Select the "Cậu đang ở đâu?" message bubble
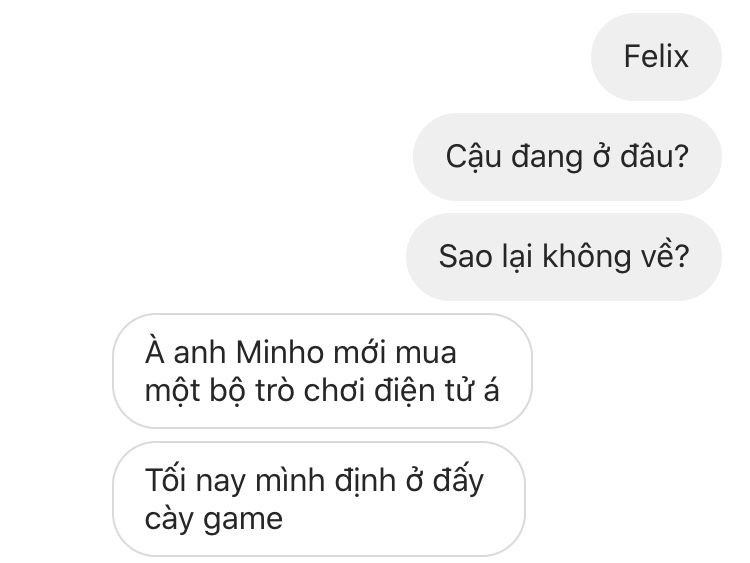750x563 pixels. (567, 157)
